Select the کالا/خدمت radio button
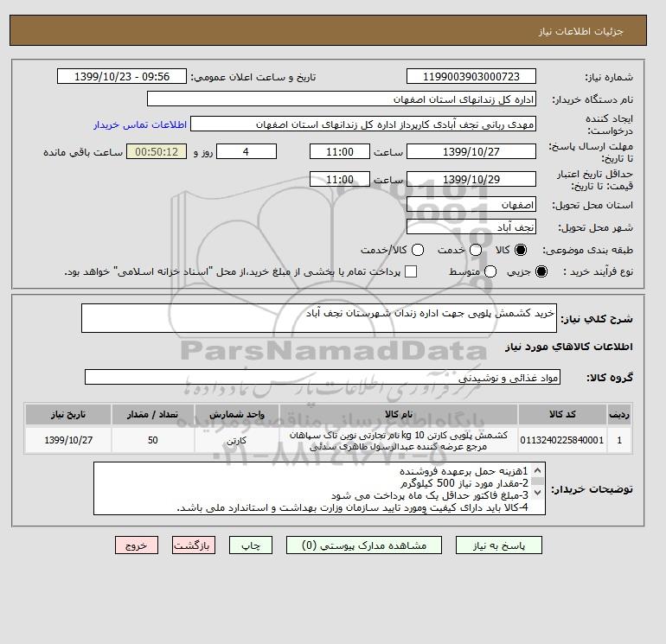 coord(418,250)
